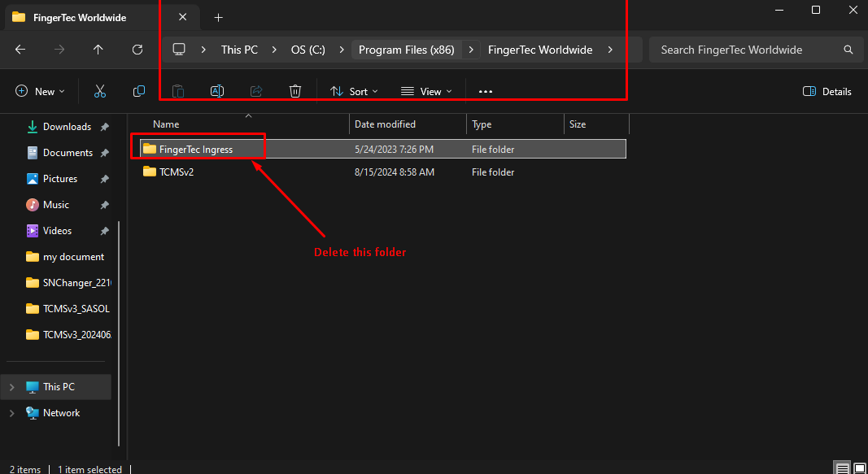Open the View dropdown menu
This screenshot has width=868, height=474.
(426, 91)
